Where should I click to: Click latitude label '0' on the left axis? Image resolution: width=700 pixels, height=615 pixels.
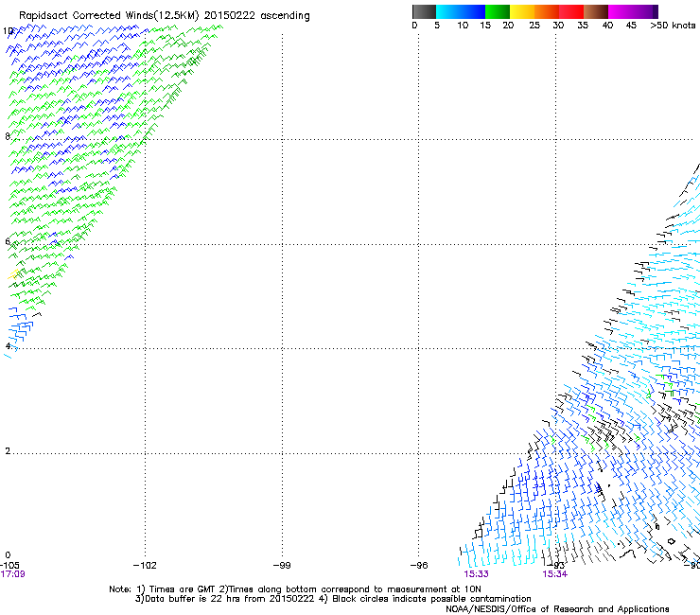pyautogui.click(x=8, y=555)
